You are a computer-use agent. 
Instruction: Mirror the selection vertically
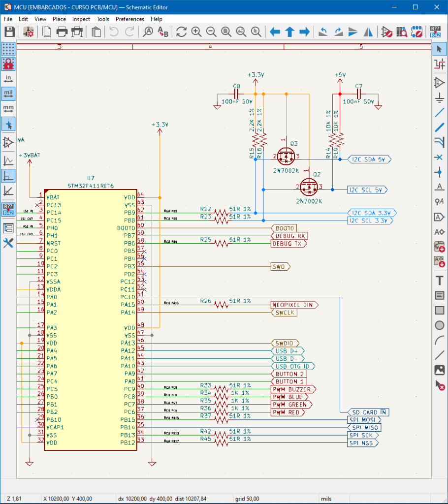(353, 32)
